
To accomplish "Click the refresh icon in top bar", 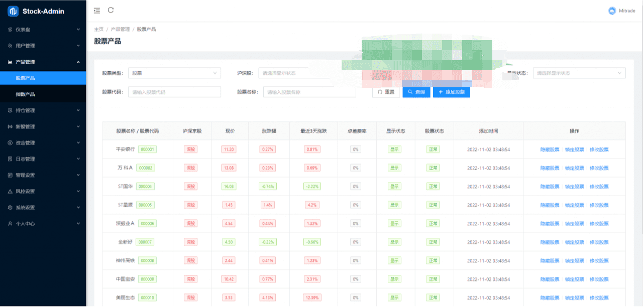I will tap(111, 10).
